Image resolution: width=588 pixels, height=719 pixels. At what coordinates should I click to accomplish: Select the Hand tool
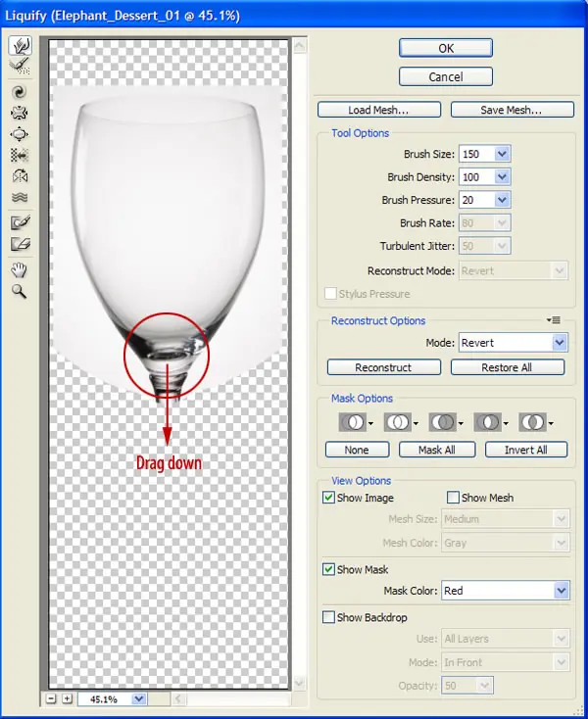[20, 270]
